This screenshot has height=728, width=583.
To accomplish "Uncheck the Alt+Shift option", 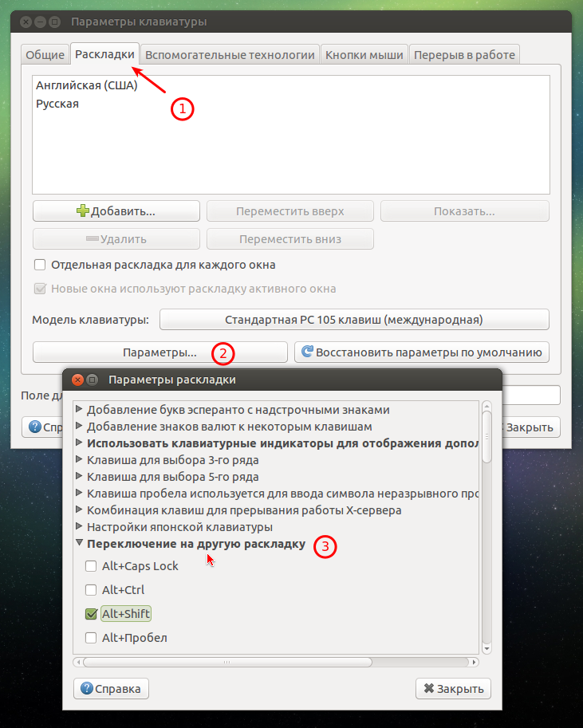I will tap(91, 614).
